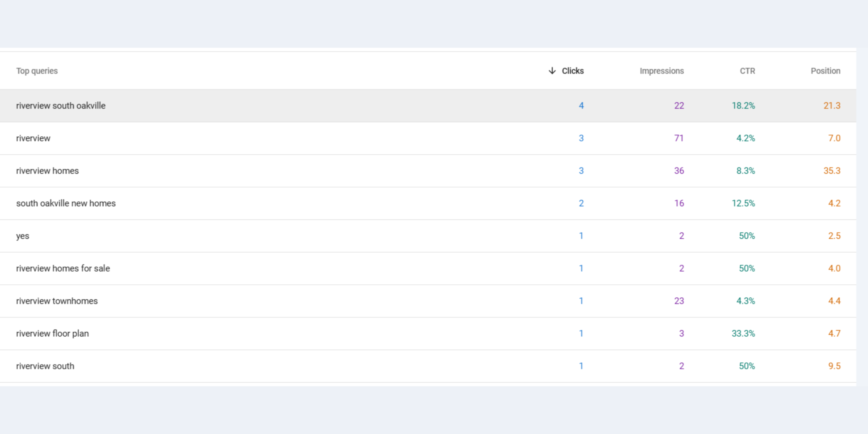The height and width of the screenshot is (434, 868).
Task: Click CTR value 33.3% for floor plan
Action: coord(743,333)
